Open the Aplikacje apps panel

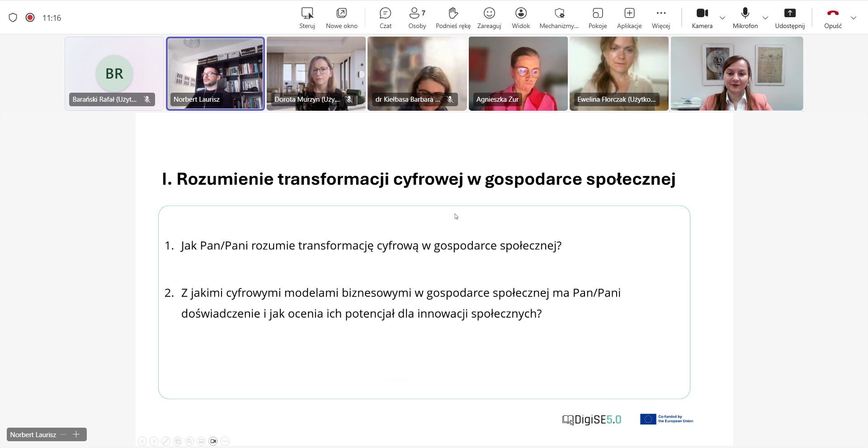pyautogui.click(x=629, y=18)
